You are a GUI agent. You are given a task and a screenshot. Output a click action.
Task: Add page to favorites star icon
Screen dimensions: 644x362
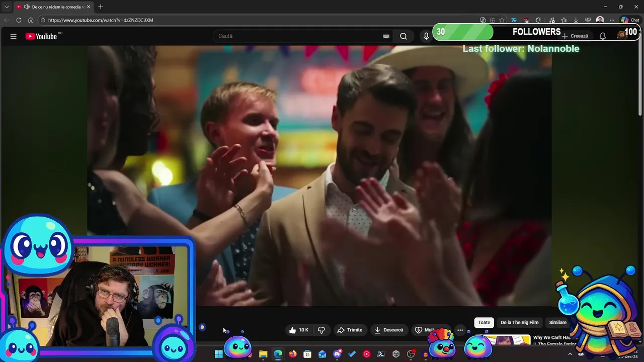(502, 20)
